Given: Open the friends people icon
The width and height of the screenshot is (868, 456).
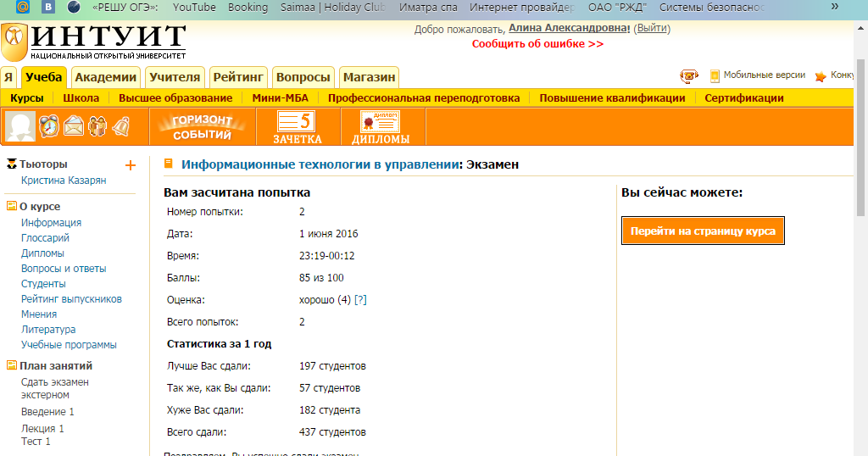Looking at the screenshot, I should tap(97, 127).
